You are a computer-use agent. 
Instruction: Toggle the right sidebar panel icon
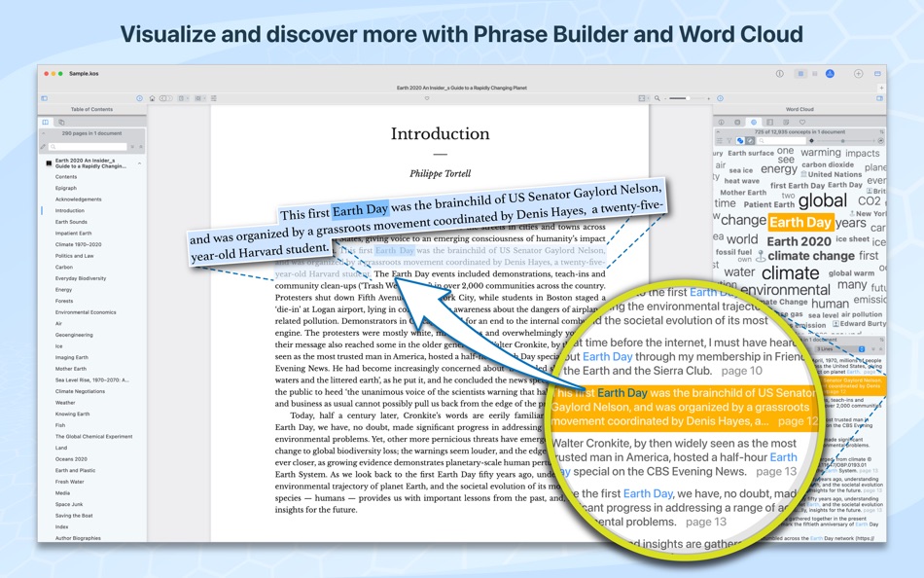(879, 98)
